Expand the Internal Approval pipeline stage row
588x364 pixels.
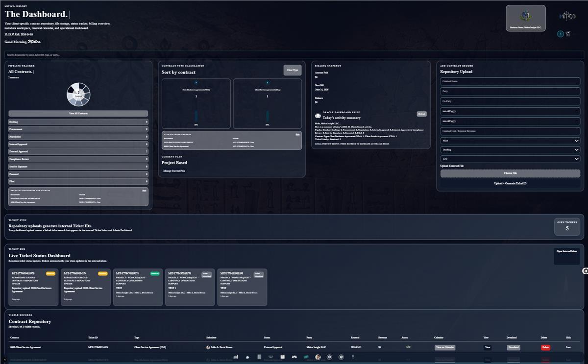click(x=78, y=144)
